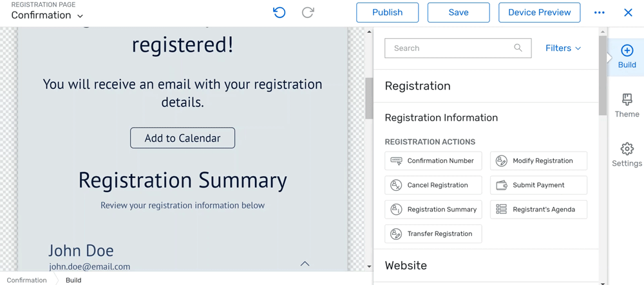Add the Cancel Registration widget
644x285 pixels.
(x=433, y=185)
